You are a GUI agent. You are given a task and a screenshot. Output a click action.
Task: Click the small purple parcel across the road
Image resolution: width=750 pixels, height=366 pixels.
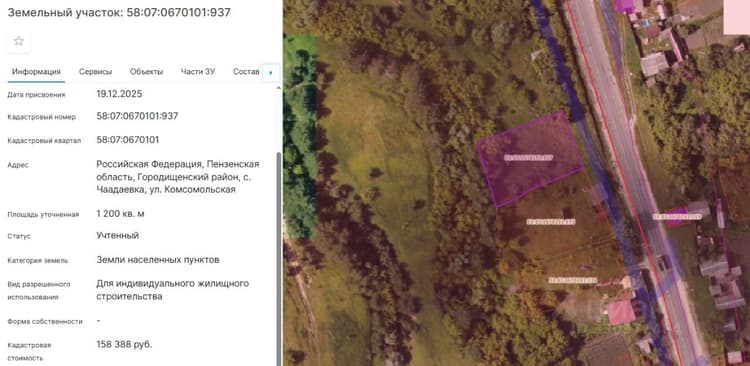coord(677,216)
